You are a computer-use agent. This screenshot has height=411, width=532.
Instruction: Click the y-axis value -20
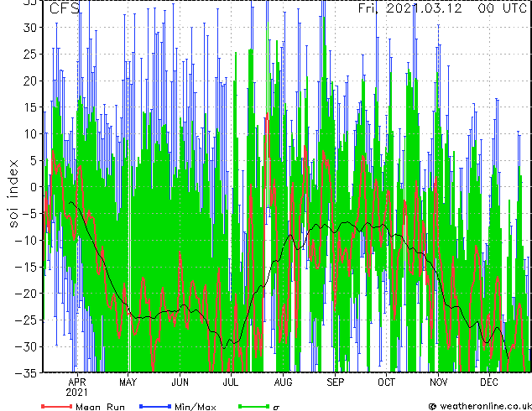27,294
